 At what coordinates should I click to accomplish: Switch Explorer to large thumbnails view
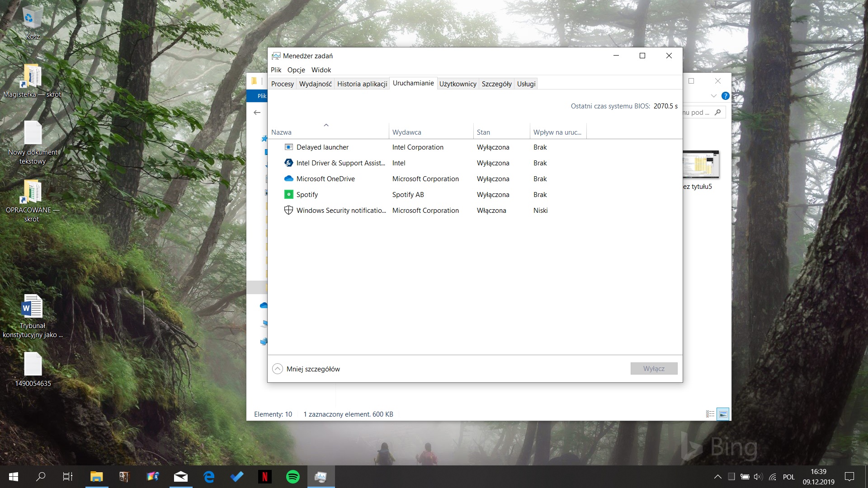coord(723,414)
